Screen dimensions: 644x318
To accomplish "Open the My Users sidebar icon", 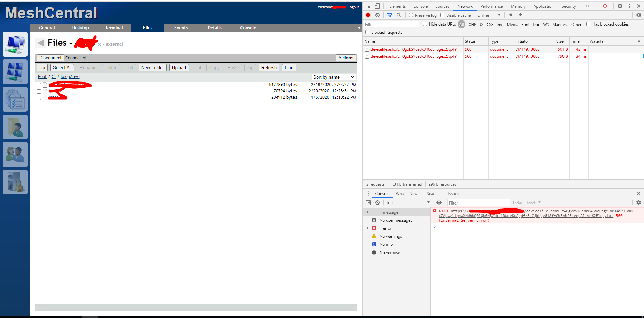I will point(15,154).
